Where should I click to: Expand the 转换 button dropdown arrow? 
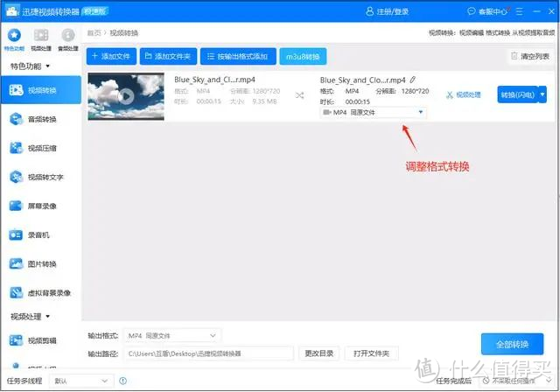point(542,94)
